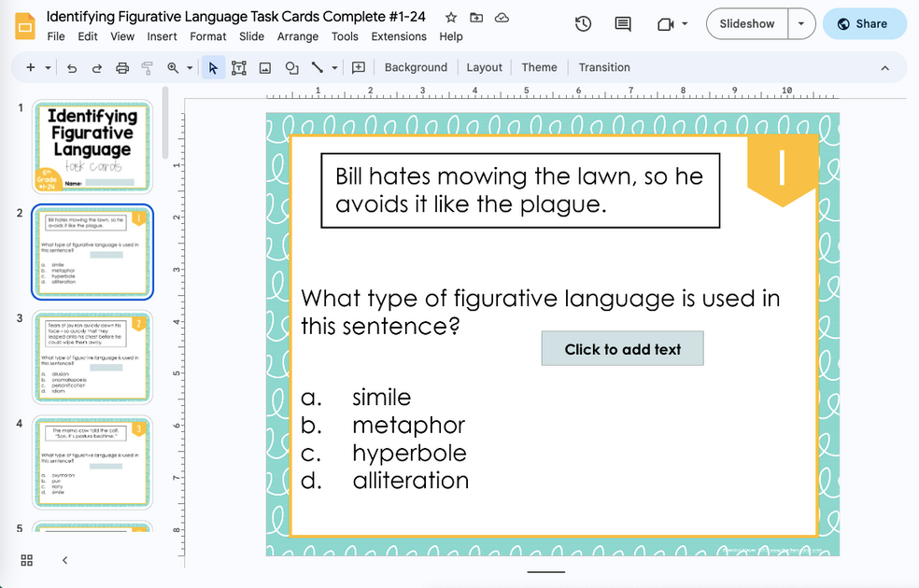Viewport: 919px width, 588px height.
Task: Activate the Select arrow tool
Action: [212, 66]
